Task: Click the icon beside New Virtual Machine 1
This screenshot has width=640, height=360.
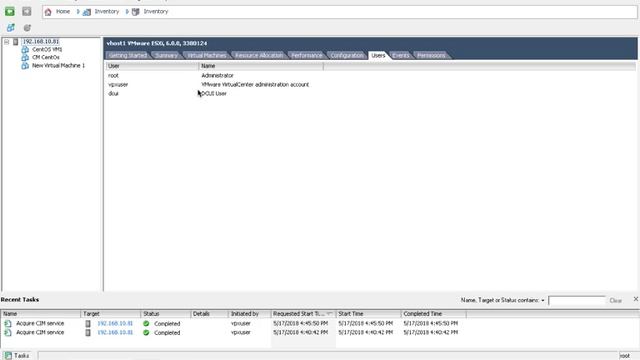Action: coord(25,65)
